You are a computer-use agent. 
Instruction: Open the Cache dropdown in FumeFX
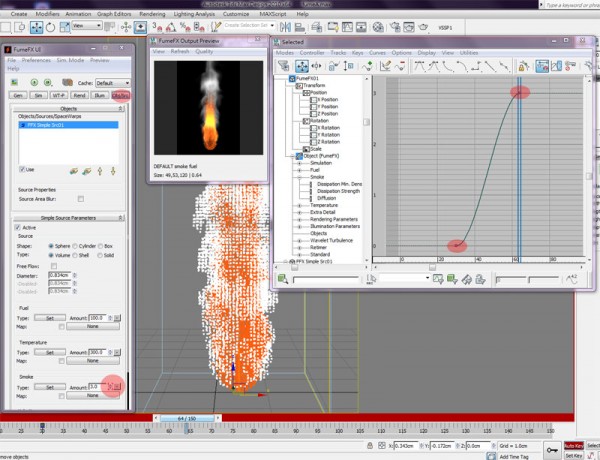tap(112, 83)
